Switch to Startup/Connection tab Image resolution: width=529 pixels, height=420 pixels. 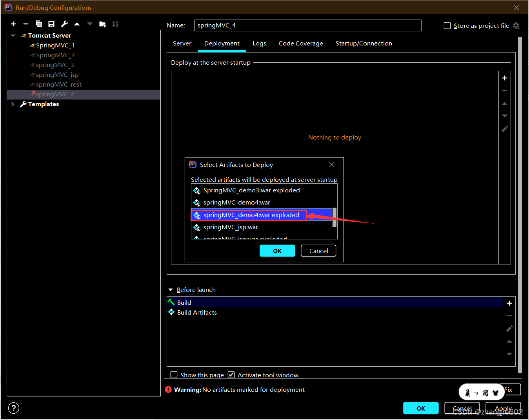pos(364,43)
